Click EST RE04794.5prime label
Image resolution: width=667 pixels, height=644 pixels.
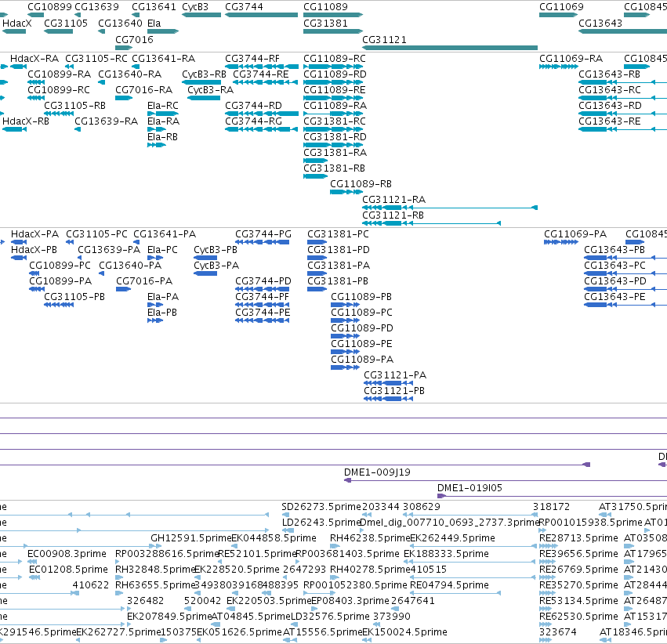(449, 585)
